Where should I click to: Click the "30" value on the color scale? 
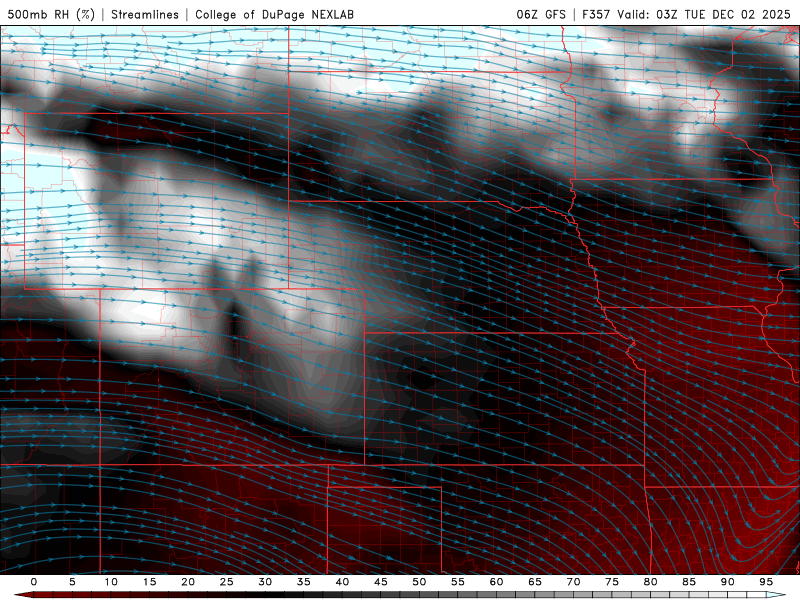265,582
